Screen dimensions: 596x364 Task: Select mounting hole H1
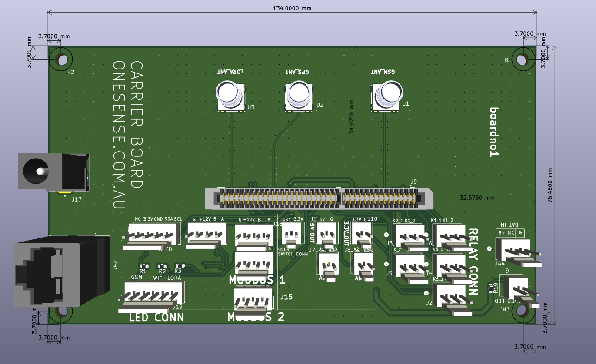coord(523,59)
